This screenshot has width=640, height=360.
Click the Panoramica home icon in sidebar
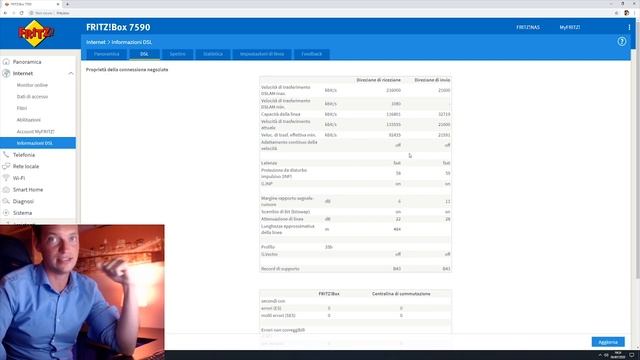click(x=6, y=62)
